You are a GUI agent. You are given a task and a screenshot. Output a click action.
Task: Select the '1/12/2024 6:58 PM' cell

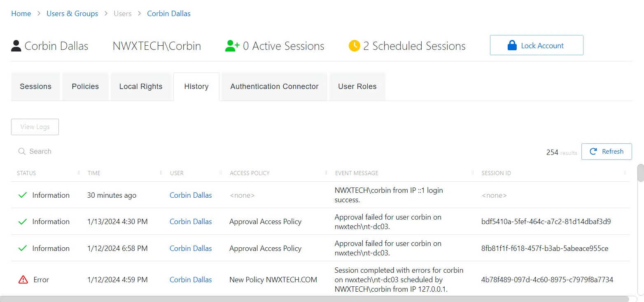point(117,248)
